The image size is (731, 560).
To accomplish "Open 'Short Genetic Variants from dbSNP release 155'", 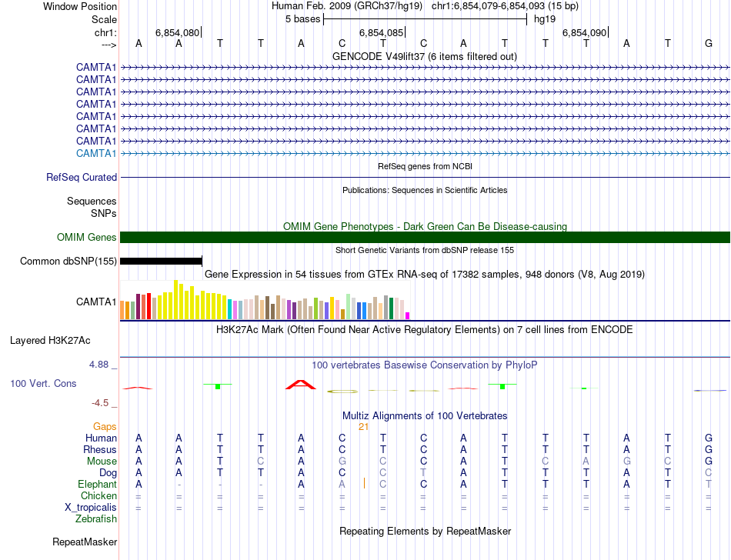I will pyautogui.click(x=425, y=250).
